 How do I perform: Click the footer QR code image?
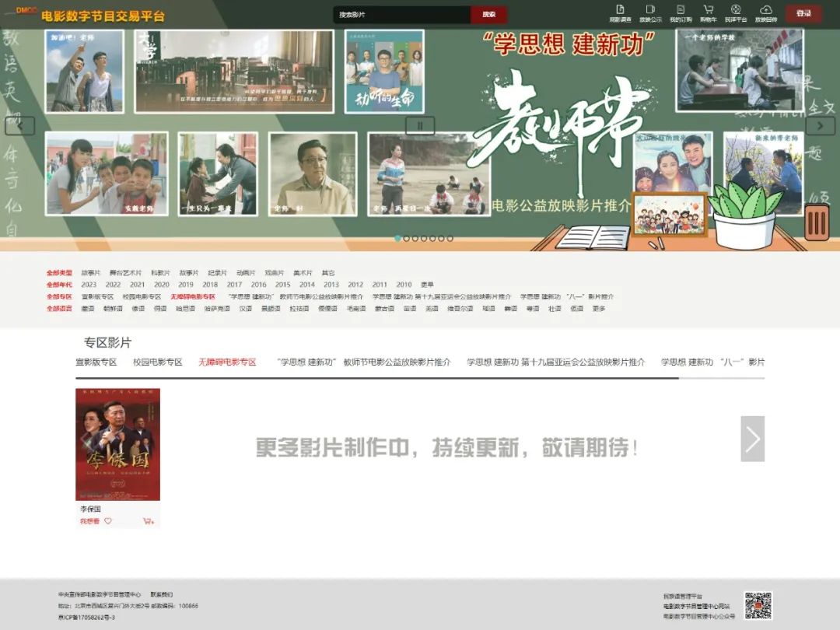coord(758,605)
